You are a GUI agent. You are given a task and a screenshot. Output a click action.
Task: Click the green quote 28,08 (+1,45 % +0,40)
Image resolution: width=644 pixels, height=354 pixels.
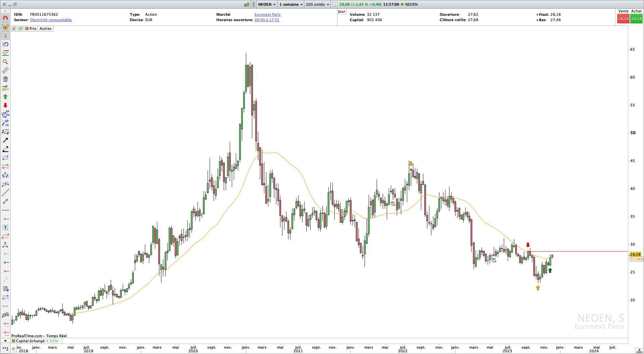coord(360,4)
